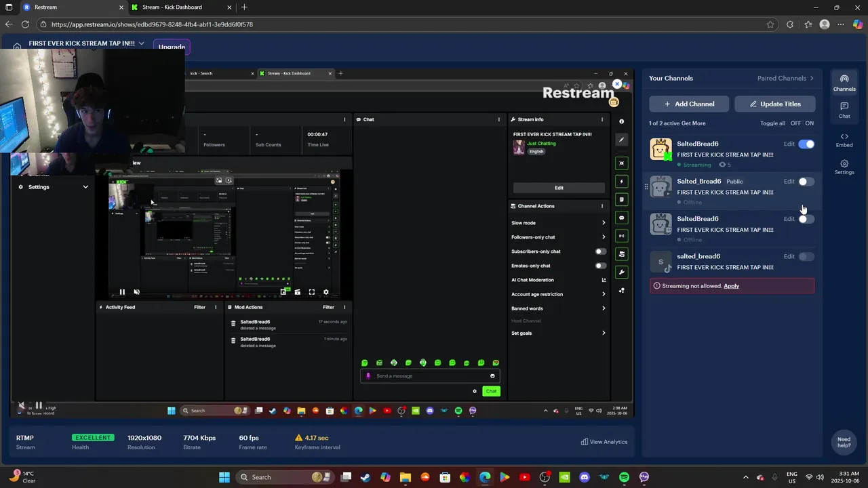Open a new browser tab
This screenshot has width=868, height=488.
pyautogui.click(x=244, y=7)
